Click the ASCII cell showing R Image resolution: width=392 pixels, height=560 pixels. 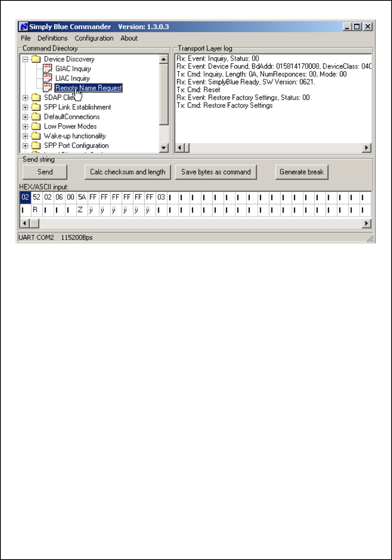point(36,210)
